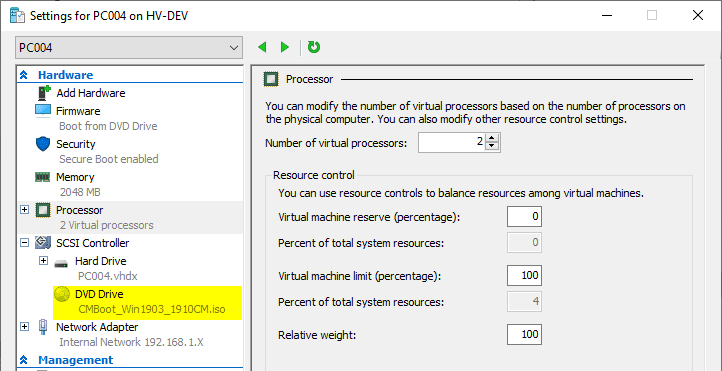Collapse the Management section header

pyautogui.click(x=24, y=360)
